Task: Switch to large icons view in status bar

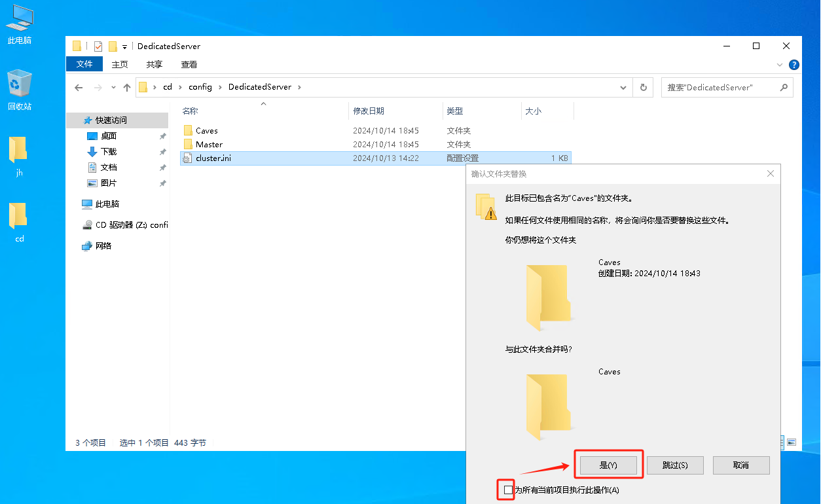Action: pos(792,442)
